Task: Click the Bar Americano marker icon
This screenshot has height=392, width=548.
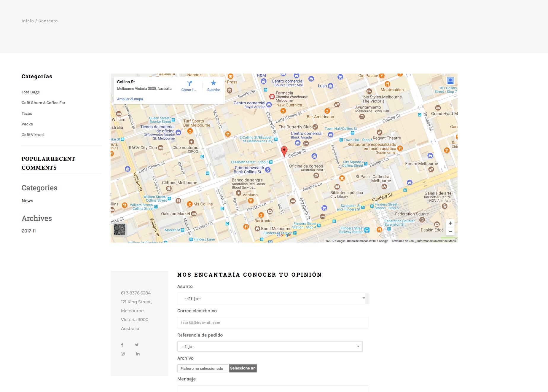Action: point(327,111)
